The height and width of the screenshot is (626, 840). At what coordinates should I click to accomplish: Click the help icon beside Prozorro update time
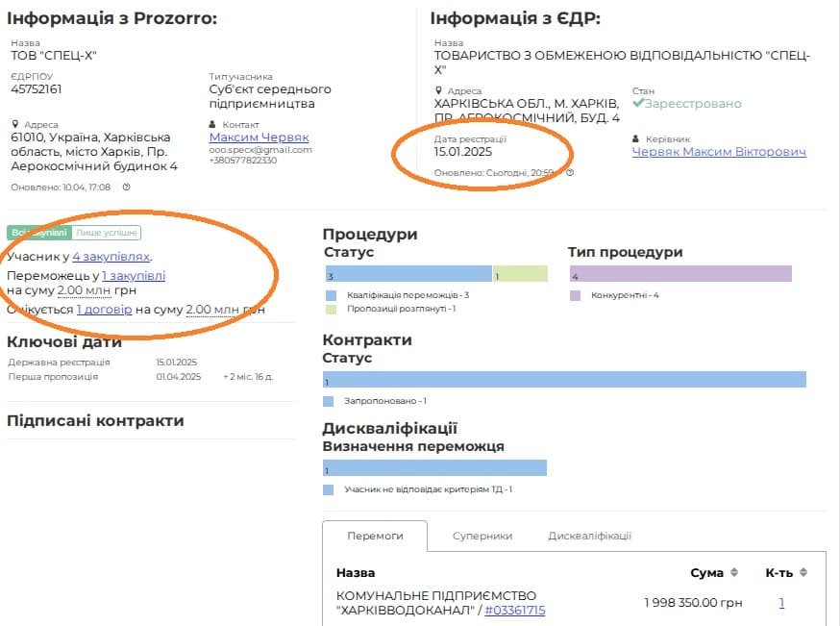pyautogui.click(x=126, y=187)
